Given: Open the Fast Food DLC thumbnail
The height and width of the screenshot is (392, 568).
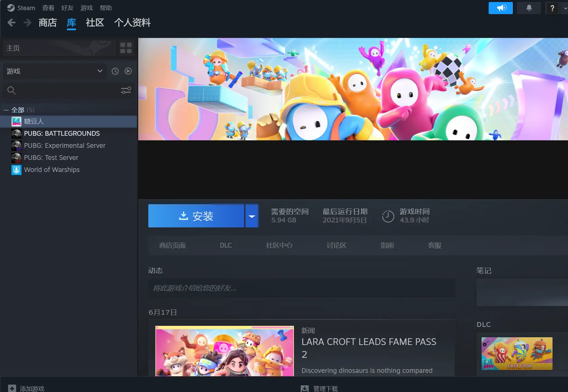Looking at the screenshot, I should (517, 354).
